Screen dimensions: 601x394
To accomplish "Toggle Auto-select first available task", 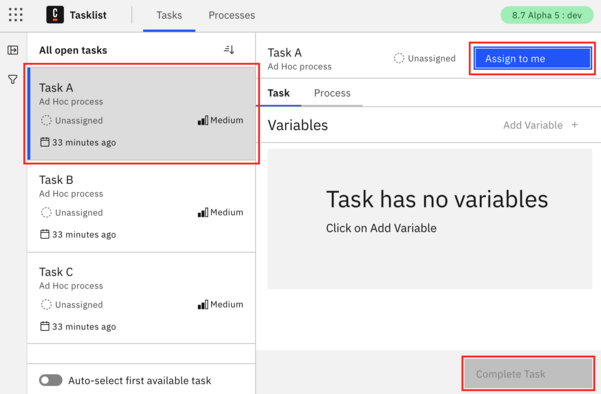I will coord(51,380).
